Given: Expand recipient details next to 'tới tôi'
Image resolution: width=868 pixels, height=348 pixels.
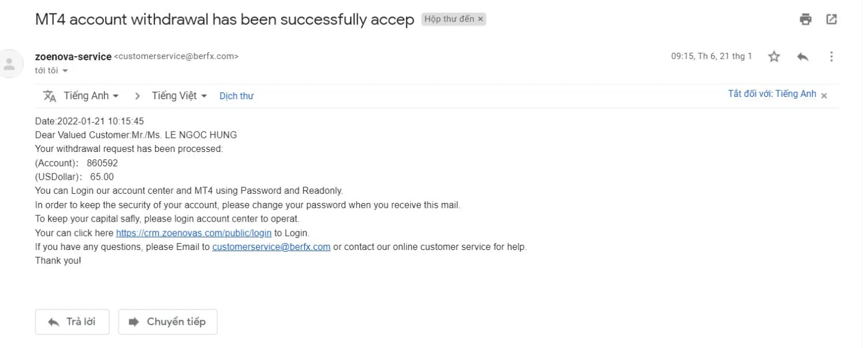Looking at the screenshot, I should [65, 71].
